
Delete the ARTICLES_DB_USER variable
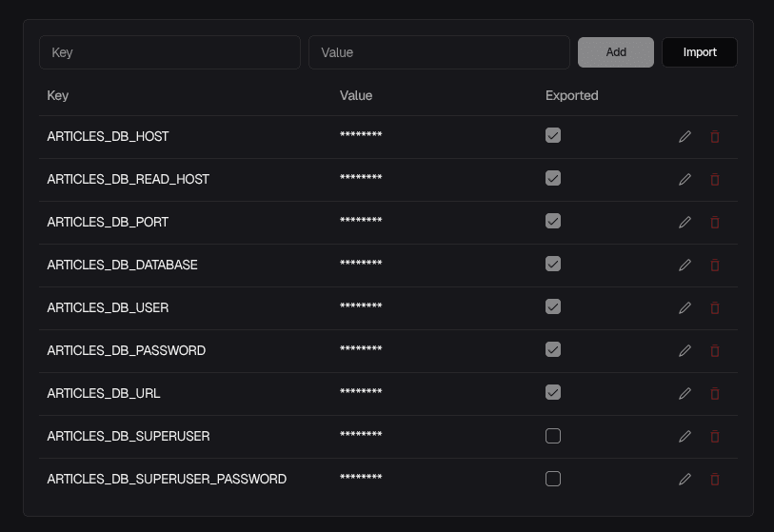715,308
